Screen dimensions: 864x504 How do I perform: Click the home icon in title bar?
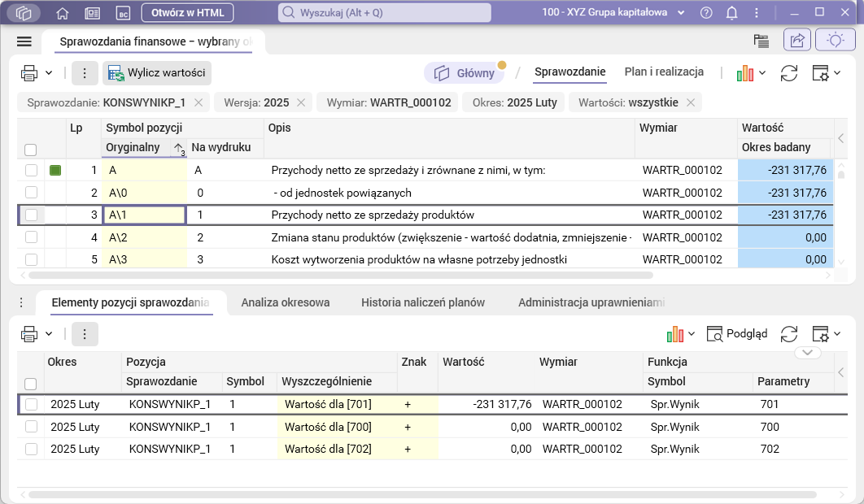pos(63,13)
